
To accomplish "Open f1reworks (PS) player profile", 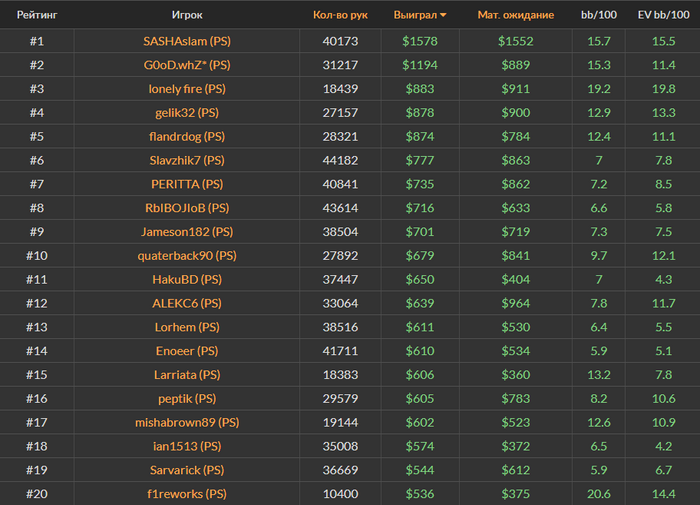I will coord(187,494).
